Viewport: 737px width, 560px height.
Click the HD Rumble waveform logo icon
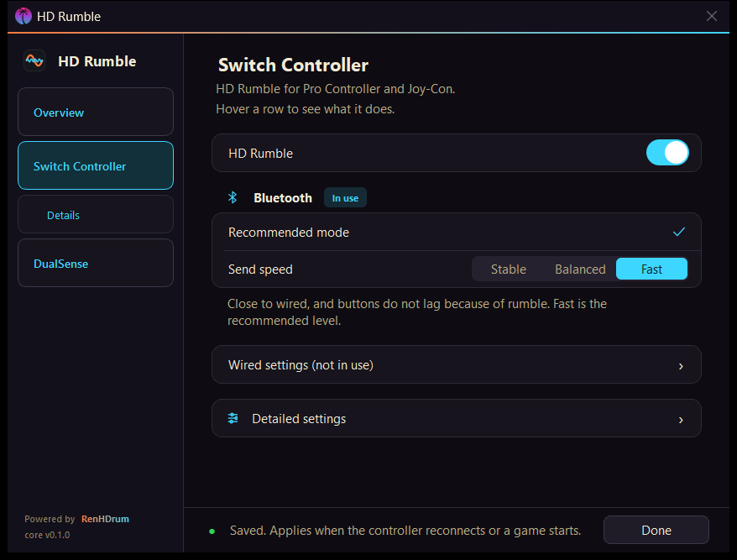point(34,60)
